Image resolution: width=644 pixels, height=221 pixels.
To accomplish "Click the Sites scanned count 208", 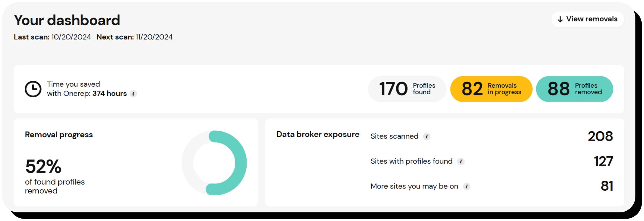I will click(x=600, y=136).
